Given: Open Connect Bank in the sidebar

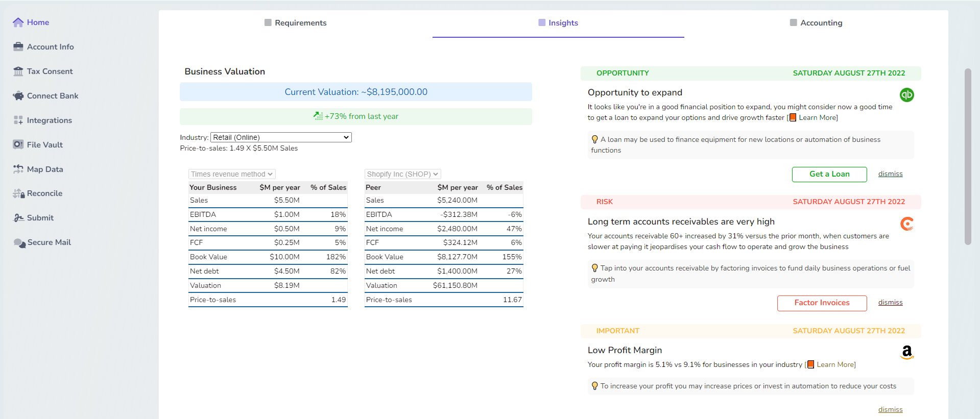Looking at the screenshot, I should tap(45, 96).
